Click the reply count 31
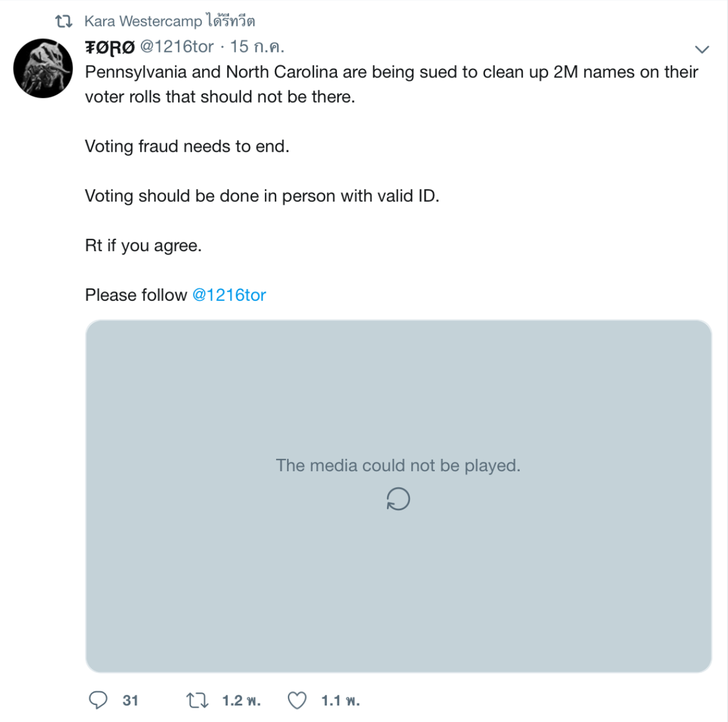 (130, 700)
